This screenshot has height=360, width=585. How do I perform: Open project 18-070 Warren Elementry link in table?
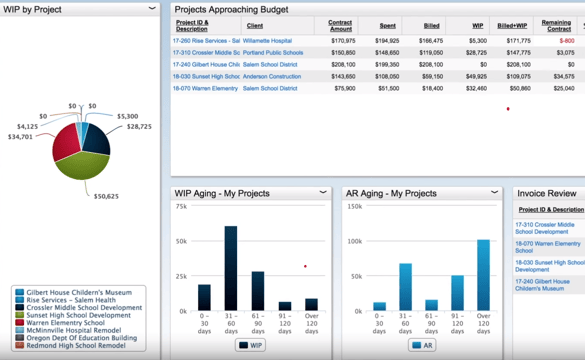coord(205,88)
